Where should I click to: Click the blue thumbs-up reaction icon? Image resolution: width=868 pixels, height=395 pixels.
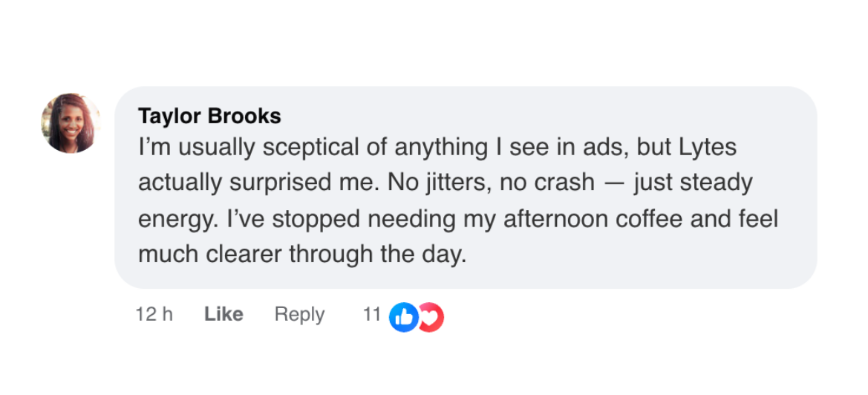coord(404,317)
